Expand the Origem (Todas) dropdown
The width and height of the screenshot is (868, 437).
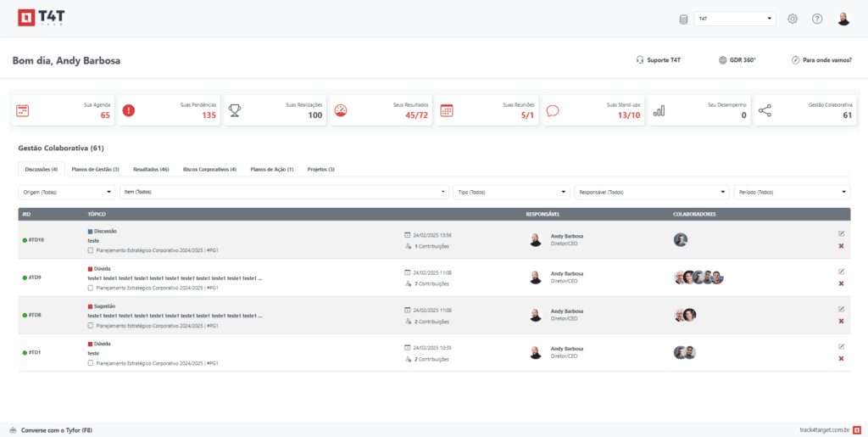[x=66, y=192]
